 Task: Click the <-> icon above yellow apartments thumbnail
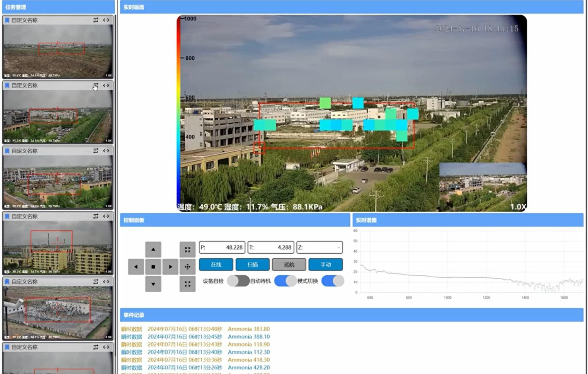tap(106, 216)
